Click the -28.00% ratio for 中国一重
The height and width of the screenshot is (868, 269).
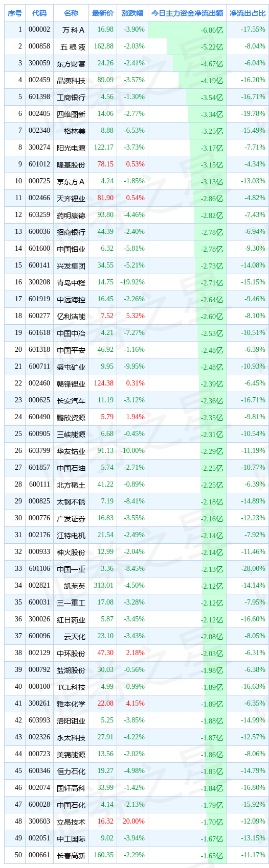pyautogui.click(x=253, y=569)
